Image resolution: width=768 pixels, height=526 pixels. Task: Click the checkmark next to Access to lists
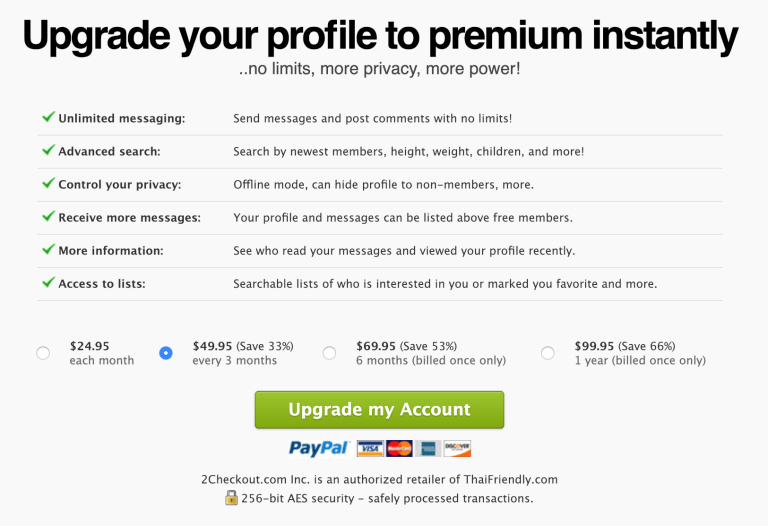coord(48,283)
